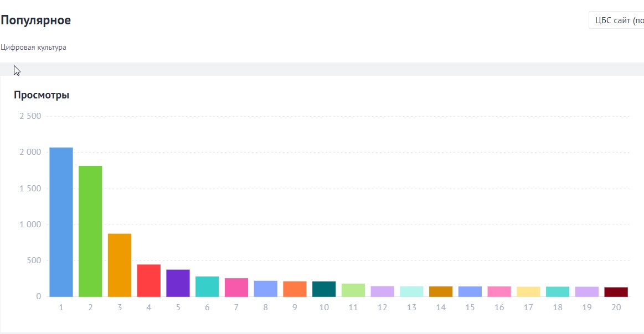Click the pale mint bar numbered 13

pyautogui.click(x=411, y=291)
